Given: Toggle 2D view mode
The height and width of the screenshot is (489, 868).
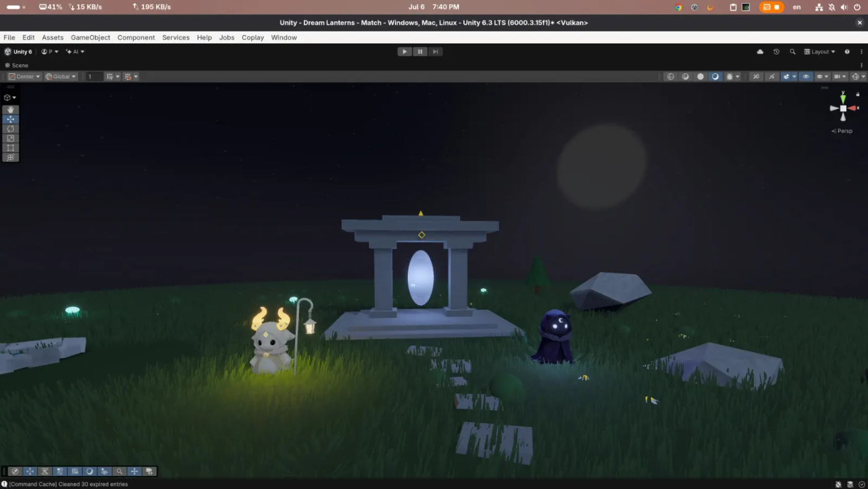Looking at the screenshot, I should click(x=756, y=76).
